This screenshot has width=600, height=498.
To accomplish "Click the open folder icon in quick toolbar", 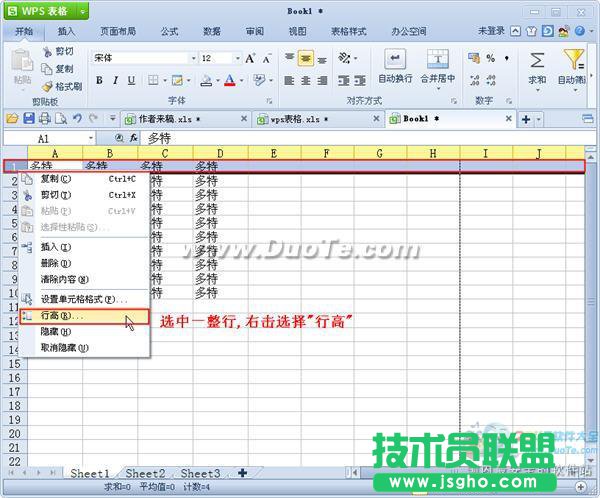I will click(12, 119).
